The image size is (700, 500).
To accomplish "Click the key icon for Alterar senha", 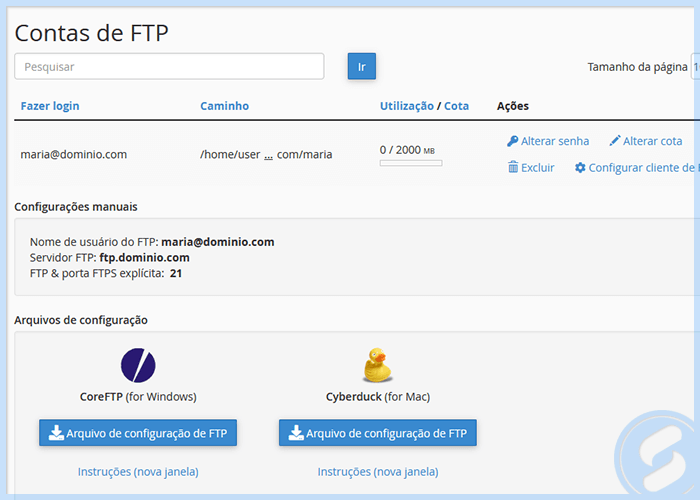I will 512,141.
